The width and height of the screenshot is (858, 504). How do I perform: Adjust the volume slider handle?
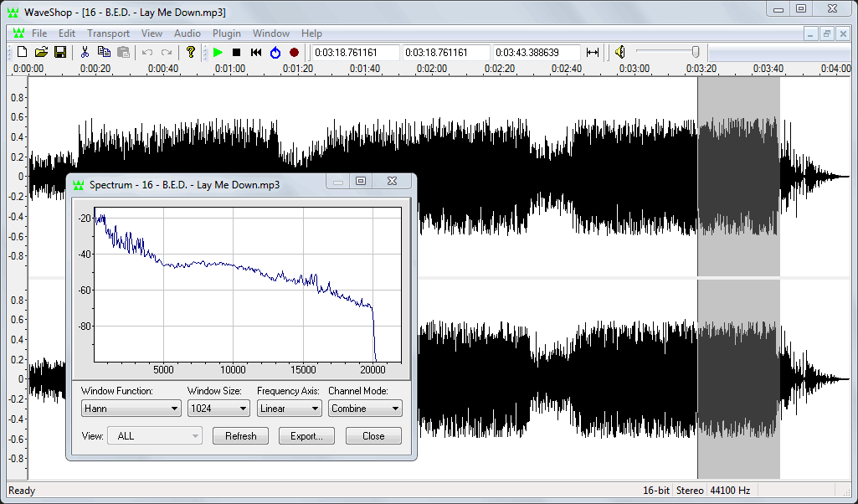tap(696, 52)
